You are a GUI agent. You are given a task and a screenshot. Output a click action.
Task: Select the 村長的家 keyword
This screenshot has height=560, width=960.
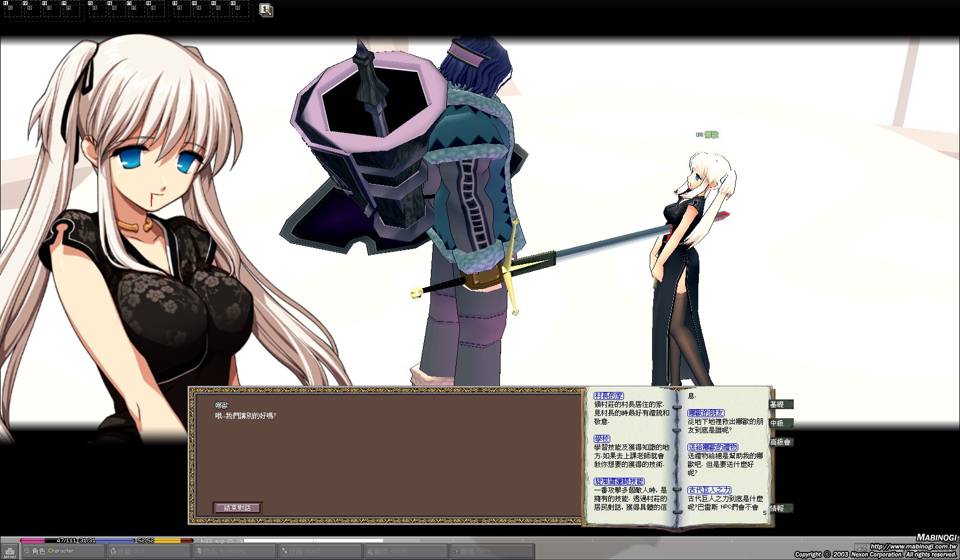609,396
